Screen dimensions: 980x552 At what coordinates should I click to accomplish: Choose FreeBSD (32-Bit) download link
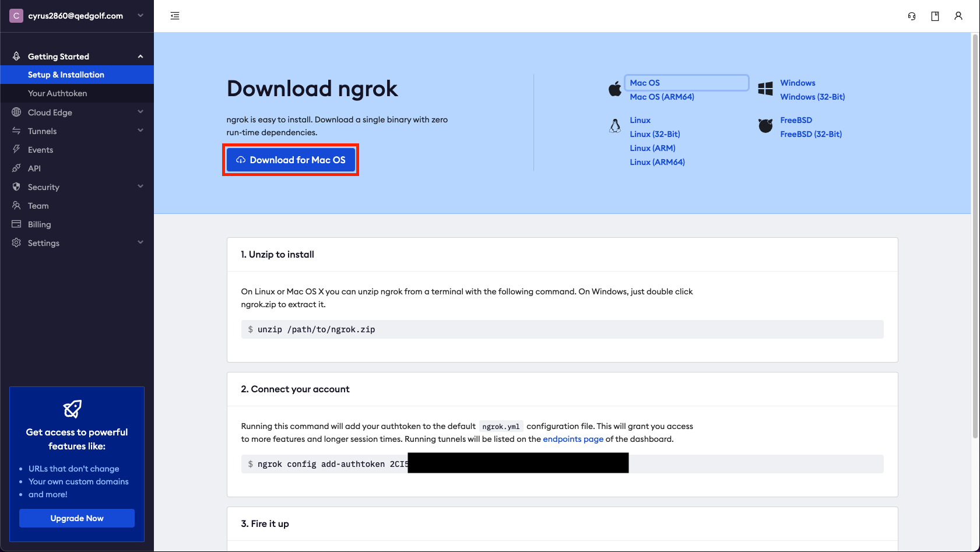point(811,134)
